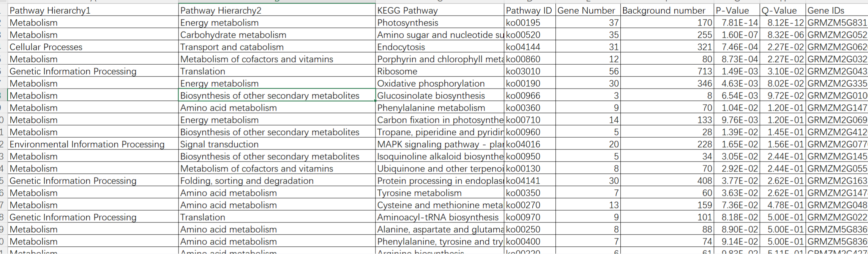Select the Signal transduction cell

tap(276, 144)
